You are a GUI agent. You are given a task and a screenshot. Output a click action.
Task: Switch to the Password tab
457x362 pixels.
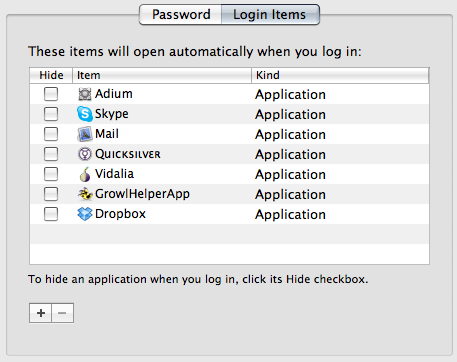[181, 14]
